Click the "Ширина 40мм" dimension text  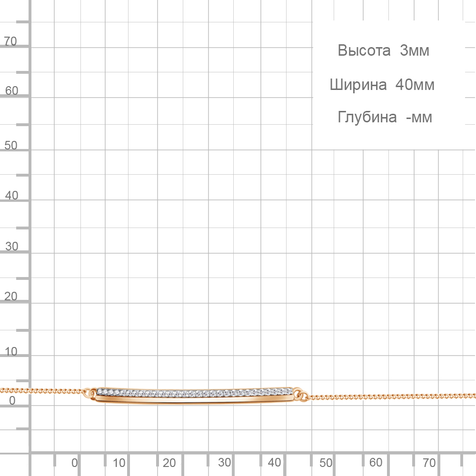(x=382, y=85)
